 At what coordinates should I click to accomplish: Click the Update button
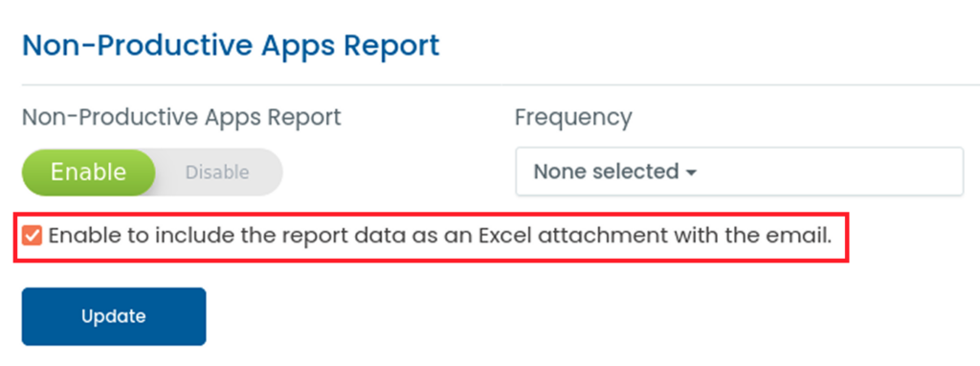[114, 316]
